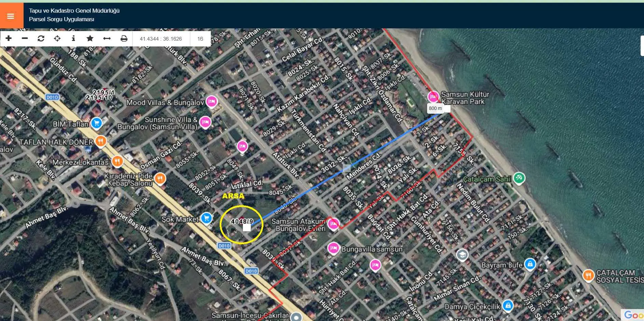Screen dimensions: 644x321
Task: Click the TAFLAN HALK DÖNER restaurant pin
Action: 101,141
